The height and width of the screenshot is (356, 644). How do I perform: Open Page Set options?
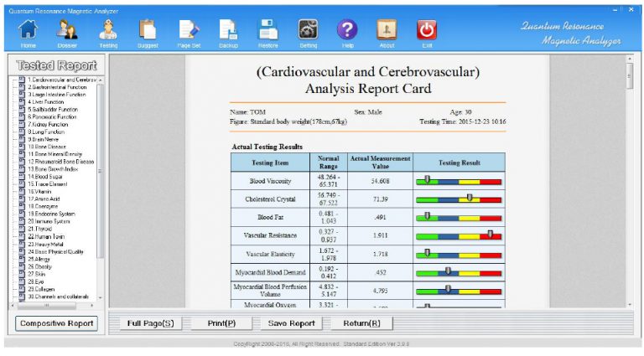tap(188, 31)
